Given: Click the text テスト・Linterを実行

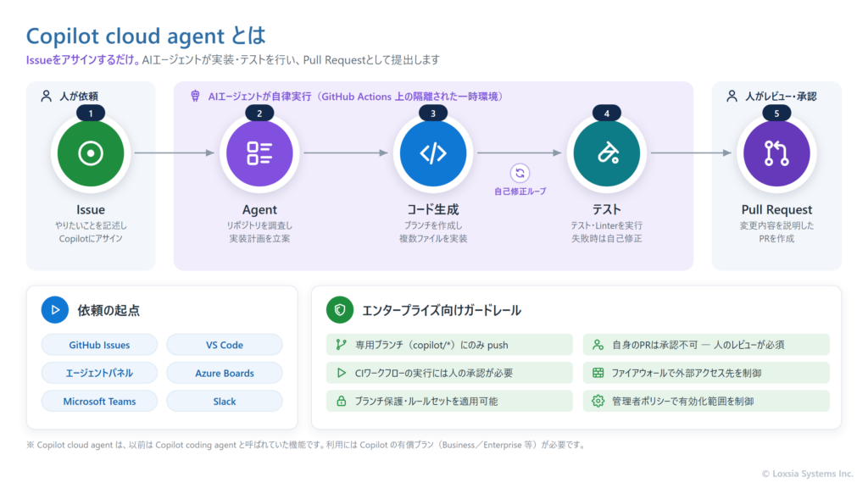Looking at the screenshot, I should [x=607, y=225].
